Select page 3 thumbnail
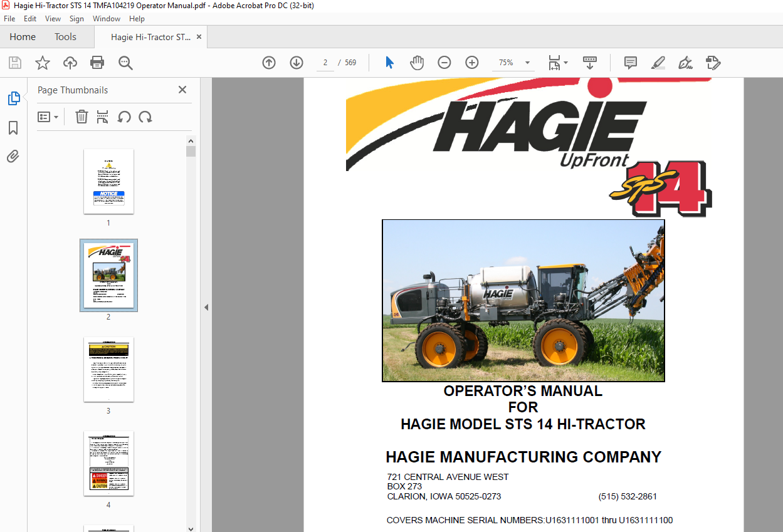This screenshot has height=532, width=783. [108, 370]
